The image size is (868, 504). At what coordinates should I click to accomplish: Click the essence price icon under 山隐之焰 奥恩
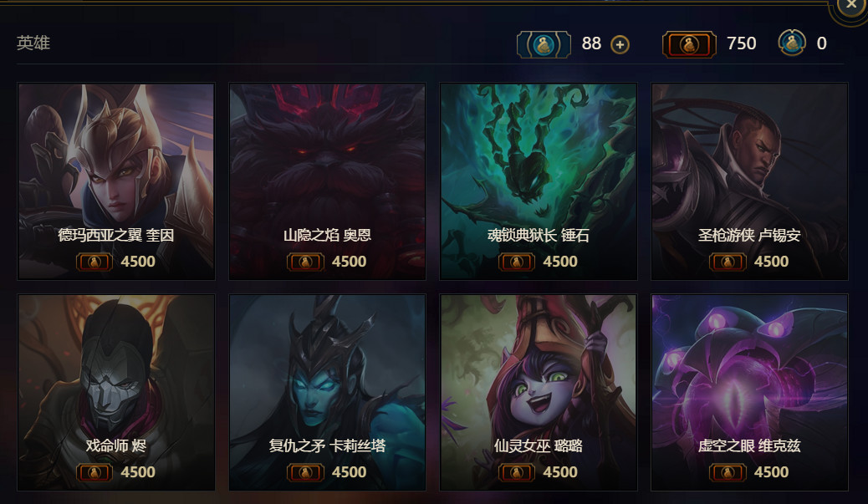305,262
